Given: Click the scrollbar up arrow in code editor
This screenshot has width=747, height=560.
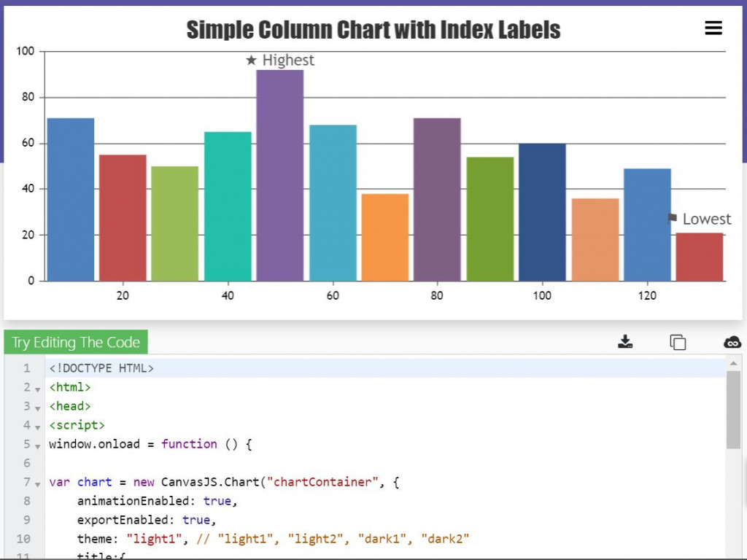Looking at the screenshot, I should point(733,363).
